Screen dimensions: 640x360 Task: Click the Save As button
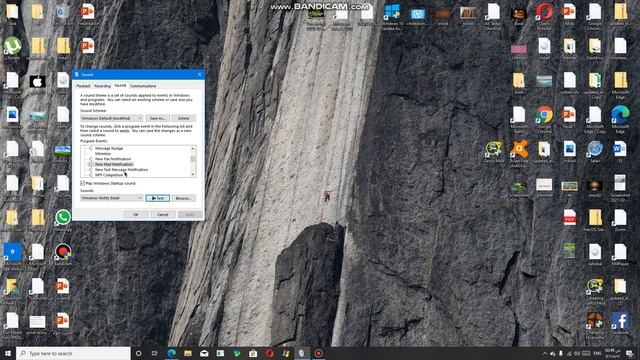[x=157, y=118]
